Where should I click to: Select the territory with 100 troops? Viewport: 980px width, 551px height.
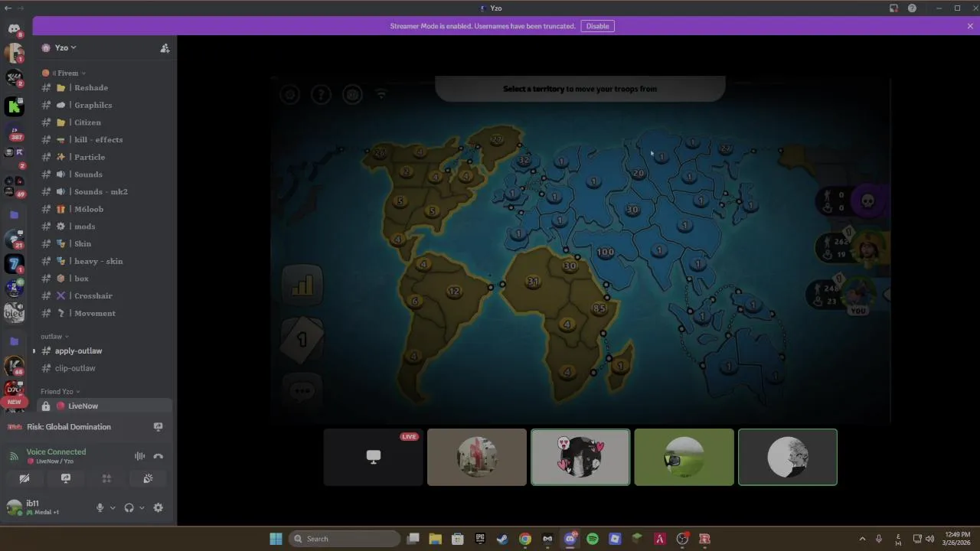605,252
